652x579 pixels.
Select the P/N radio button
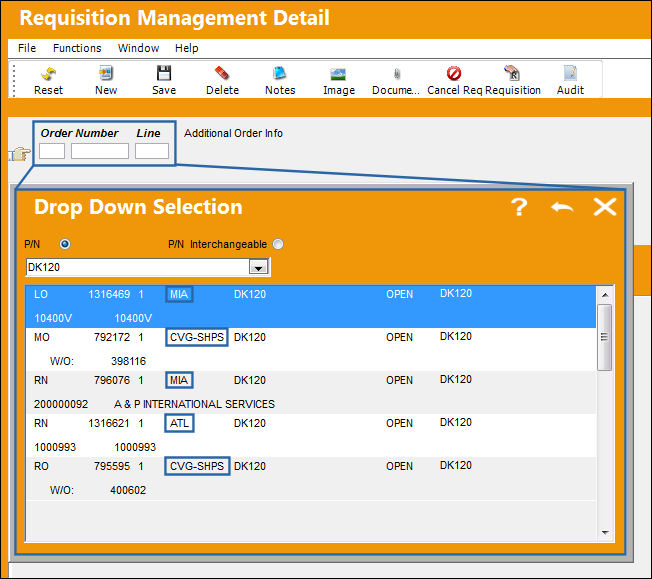(x=64, y=244)
